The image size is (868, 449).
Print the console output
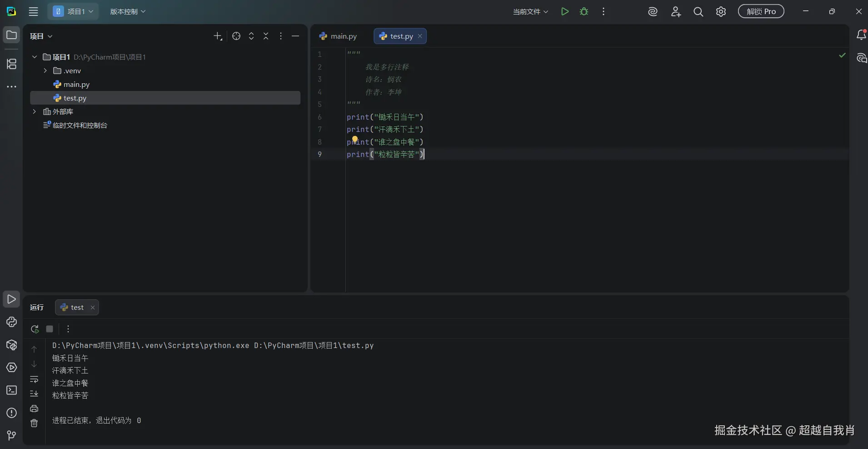[34, 409]
